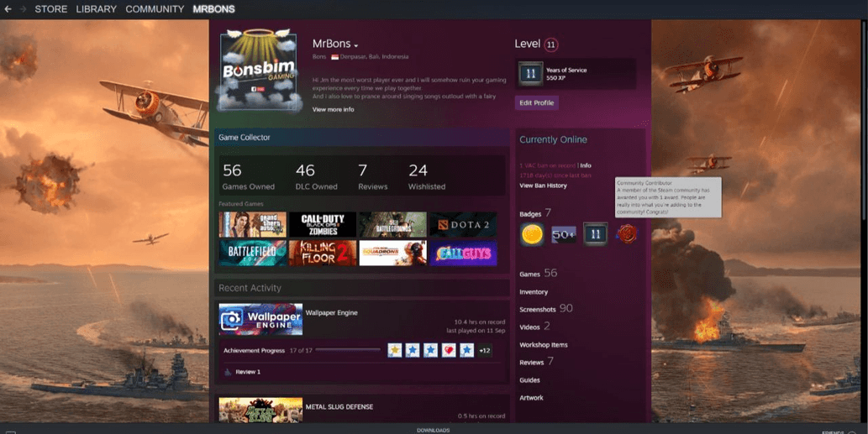Open the MRBONS menu
Screen dimensions: 868x434
click(213, 9)
